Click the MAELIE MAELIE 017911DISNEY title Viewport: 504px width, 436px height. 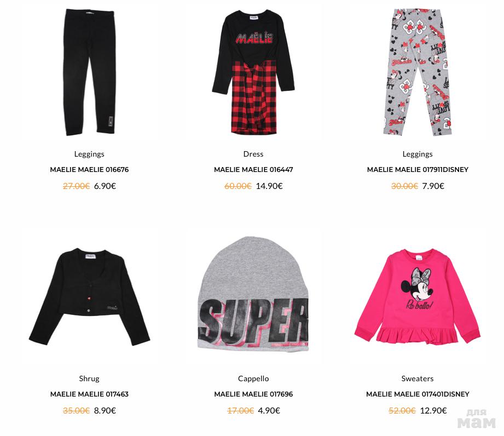pos(418,170)
